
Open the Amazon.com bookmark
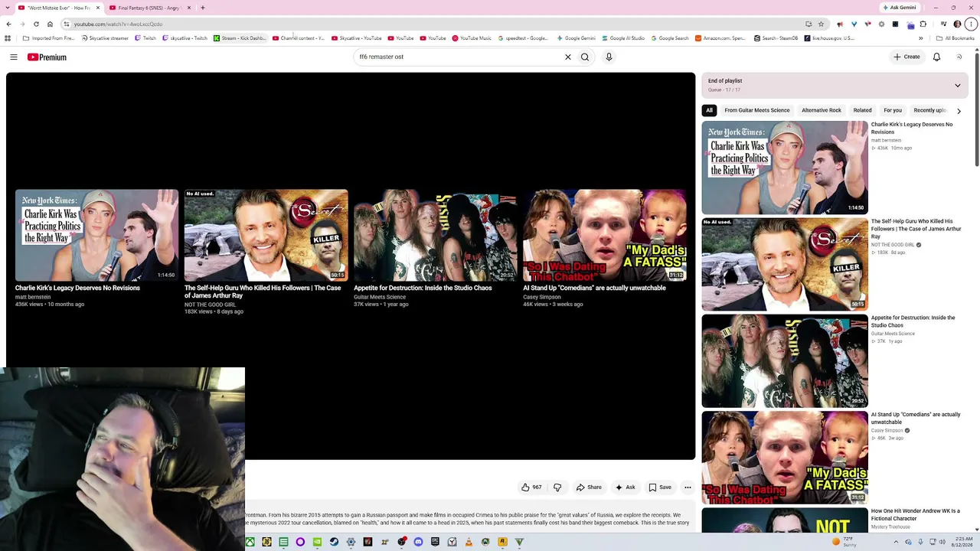click(x=720, y=38)
